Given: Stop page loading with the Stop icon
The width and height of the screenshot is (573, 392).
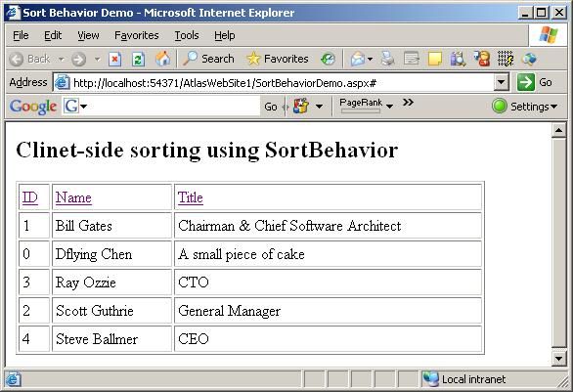Looking at the screenshot, I should [114, 59].
